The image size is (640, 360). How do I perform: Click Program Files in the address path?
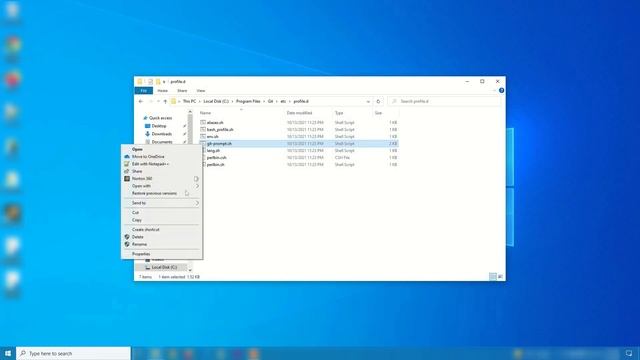[x=248, y=101]
